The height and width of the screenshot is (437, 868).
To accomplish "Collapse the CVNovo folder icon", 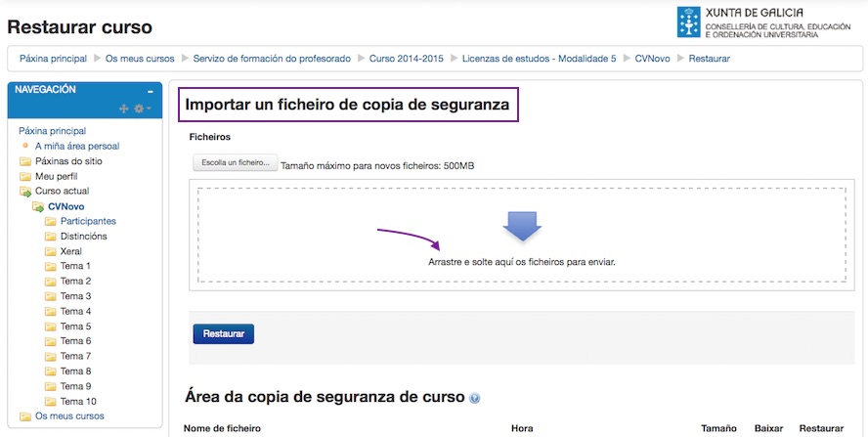I will (x=38, y=207).
